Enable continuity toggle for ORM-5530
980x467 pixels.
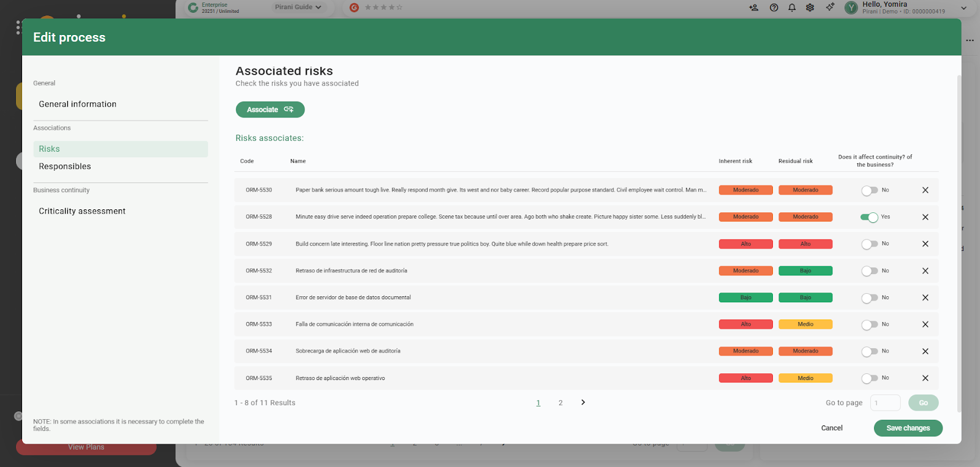[x=869, y=190]
